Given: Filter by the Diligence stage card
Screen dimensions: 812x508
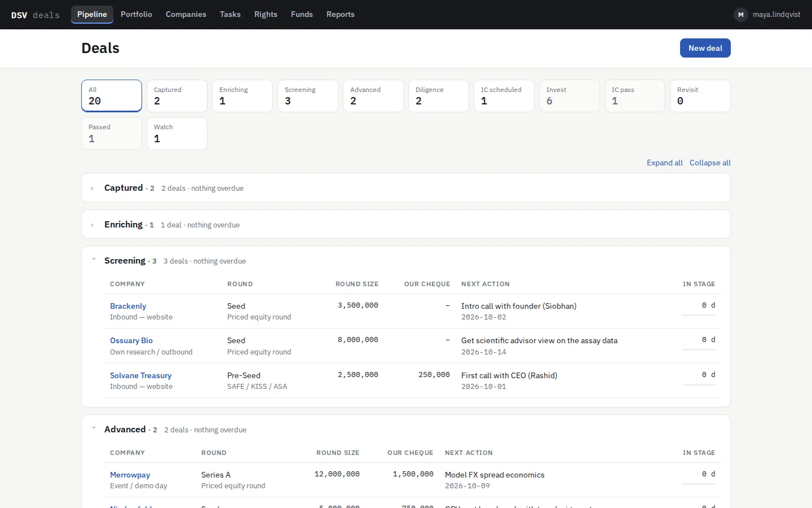Looking at the screenshot, I should 439,96.
